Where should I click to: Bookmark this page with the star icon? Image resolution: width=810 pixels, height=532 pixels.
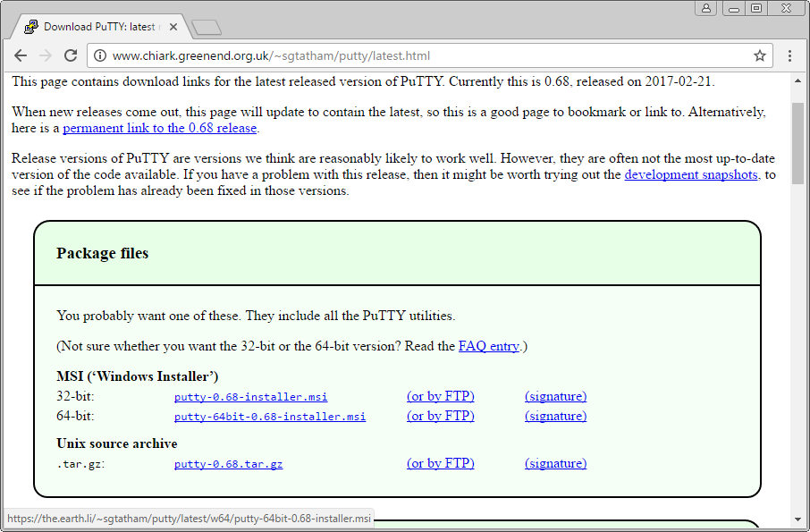tap(760, 55)
